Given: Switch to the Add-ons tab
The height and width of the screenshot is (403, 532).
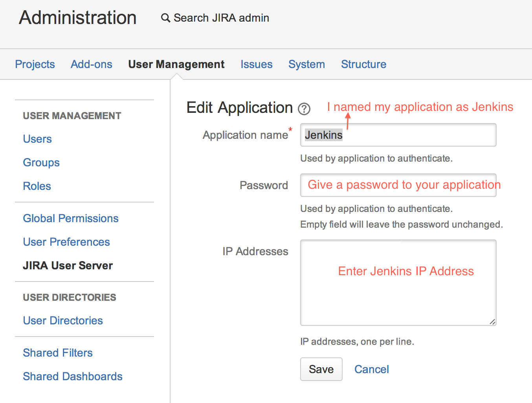Looking at the screenshot, I should pyautogui.click(x=91, y=64).
